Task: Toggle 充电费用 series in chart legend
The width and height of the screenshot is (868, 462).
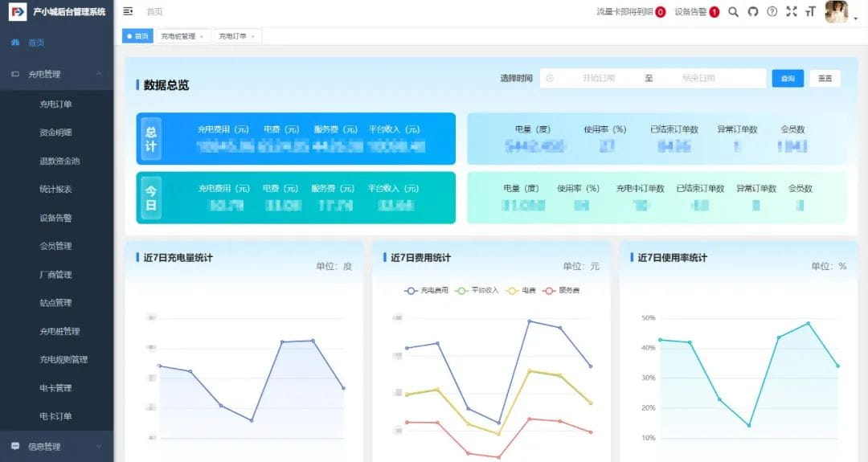Action: click(x=428, y=290)
